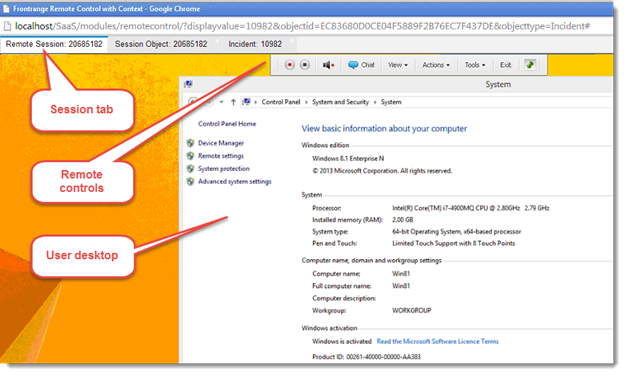Click shield icon beside Remote settings

click(190, 156)
